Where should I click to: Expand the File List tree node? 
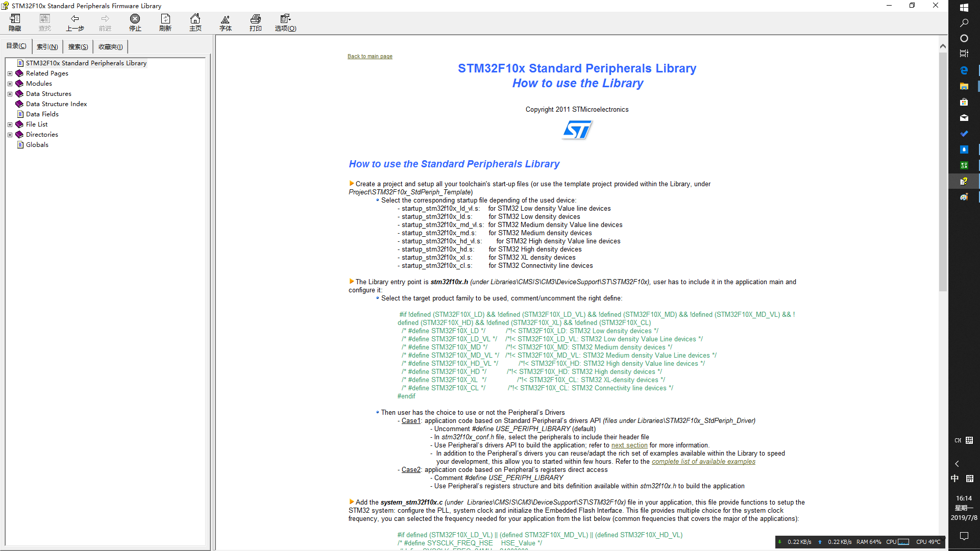coord(10,124)
